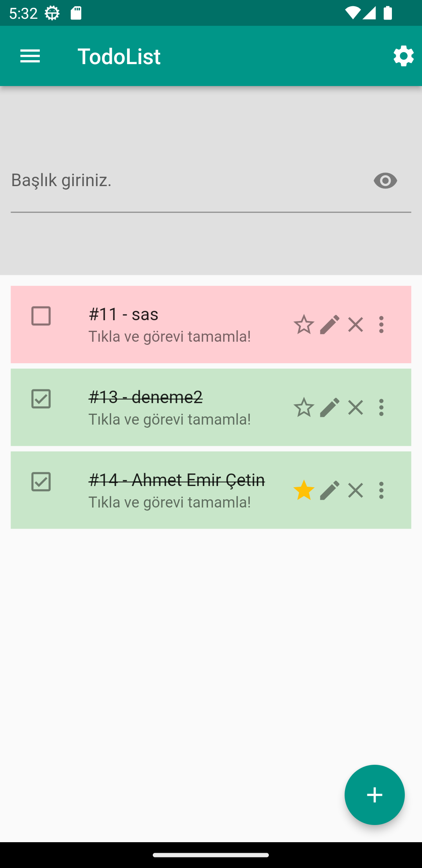The image size is (422, 868).
Task: Open overflow menu for "#11 - sas"
Action: point(381,325)
